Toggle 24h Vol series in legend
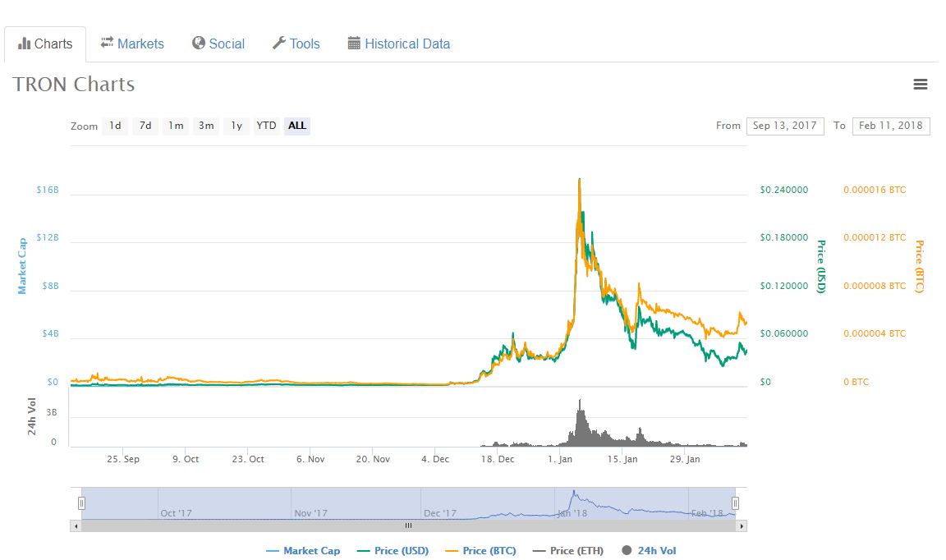Screen dimensions: 946x560 (x=650, y=551)
